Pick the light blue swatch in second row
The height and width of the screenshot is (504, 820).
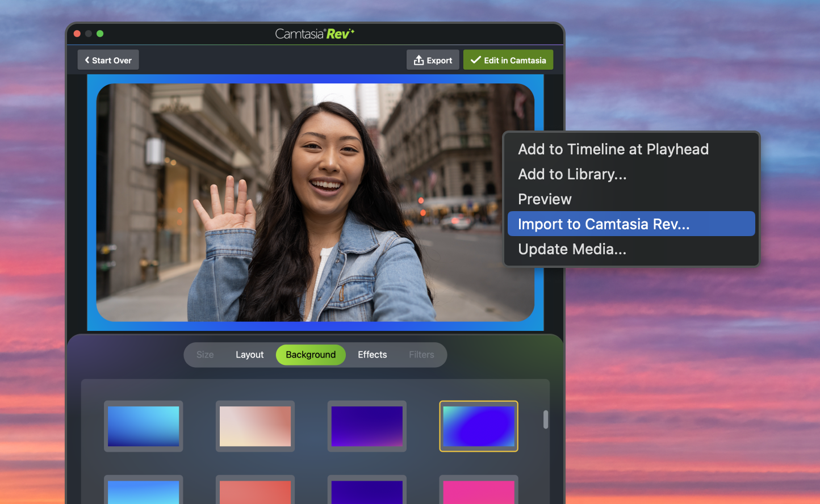tap(144, 490)
